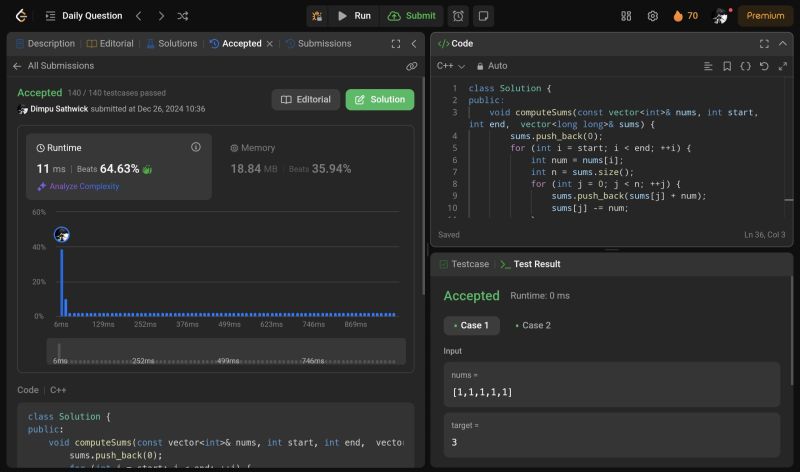Go to next question arrow
This screenshot has height=472, width=800.
tap(161, 16)
